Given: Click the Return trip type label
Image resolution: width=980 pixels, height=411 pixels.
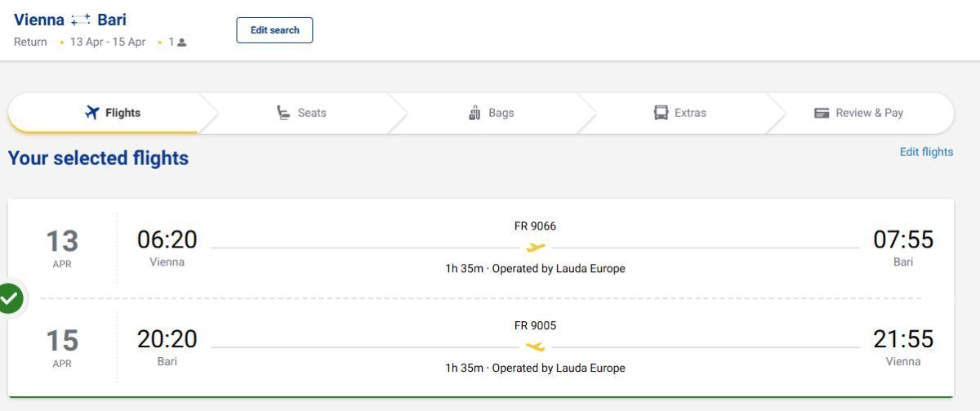Looking at the screenshot, I should point(31,42).
